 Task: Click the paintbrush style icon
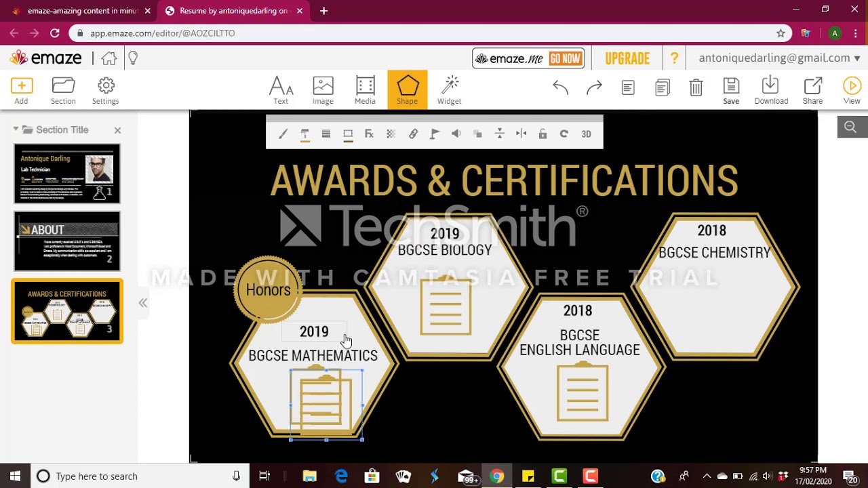pyautogui.click(x=283, y=134)
